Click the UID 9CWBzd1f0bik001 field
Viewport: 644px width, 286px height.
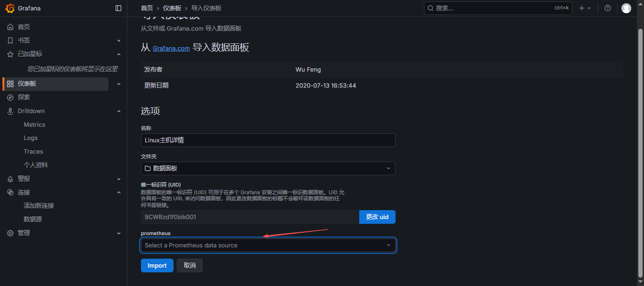(250, 217)
